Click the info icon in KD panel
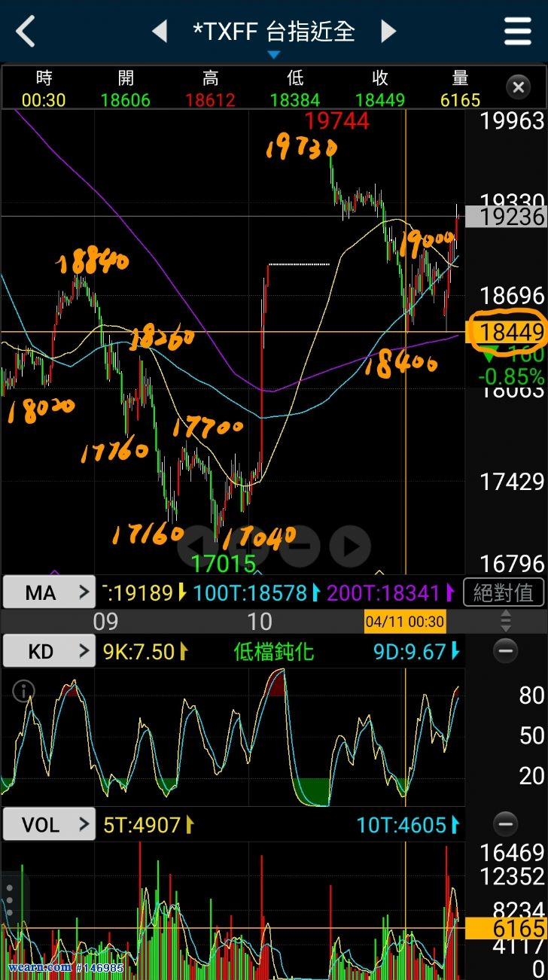Viewport: 548px width, 980px height. [24, 690]
